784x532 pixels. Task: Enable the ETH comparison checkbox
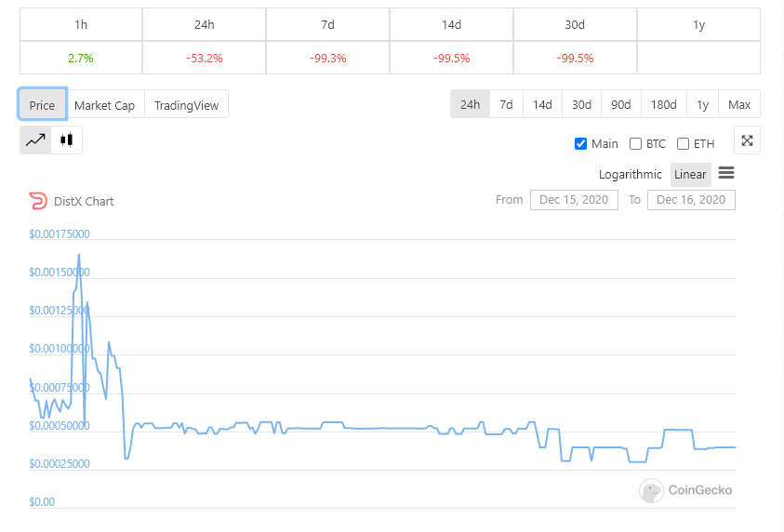point(683,144)
